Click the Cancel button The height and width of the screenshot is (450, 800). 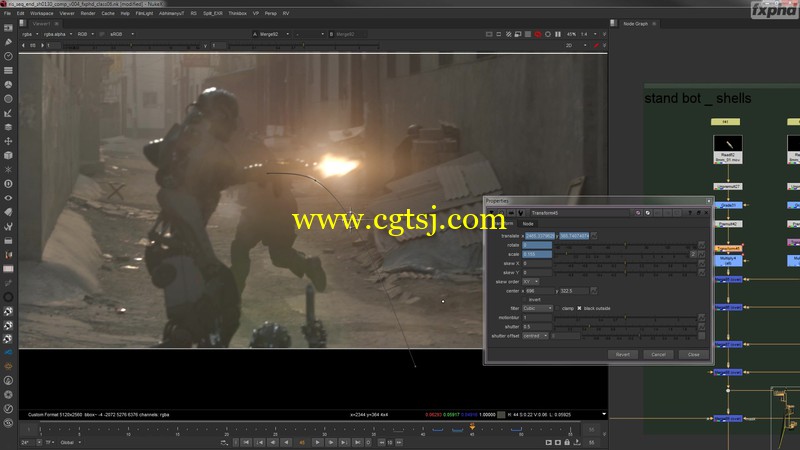click(x=658, y=354)
